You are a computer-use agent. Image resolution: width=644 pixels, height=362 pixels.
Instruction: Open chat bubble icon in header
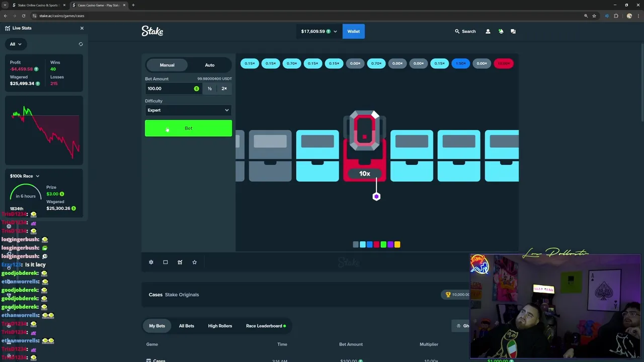[513, 31]
